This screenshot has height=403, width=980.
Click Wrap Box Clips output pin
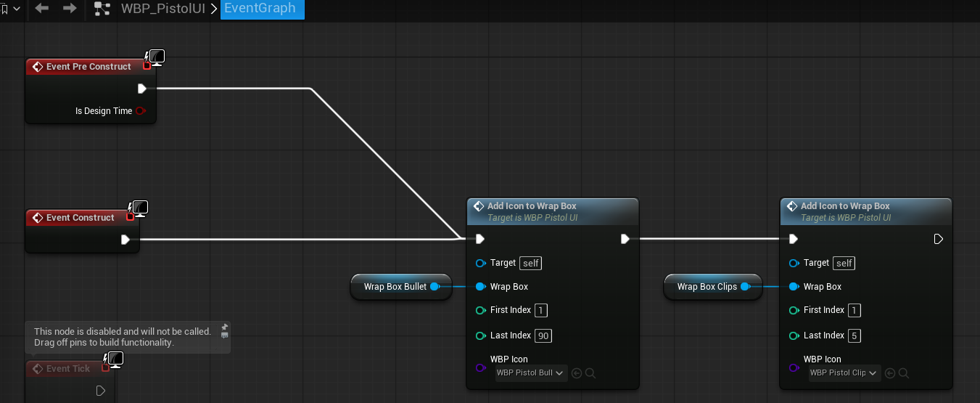(745, 287)
